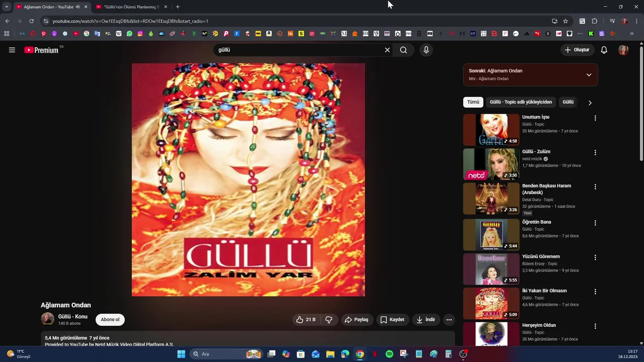Go back in browser history
The image size is (644, 362).
7,21
